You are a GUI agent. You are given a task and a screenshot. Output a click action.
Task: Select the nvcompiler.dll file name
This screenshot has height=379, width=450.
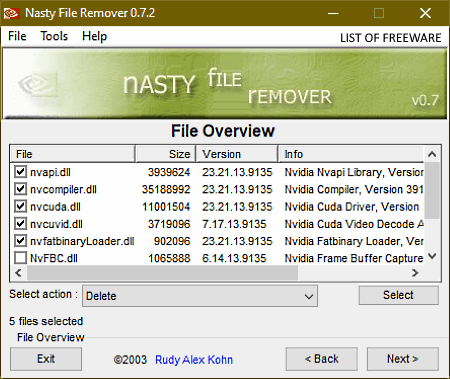point(63,190)
